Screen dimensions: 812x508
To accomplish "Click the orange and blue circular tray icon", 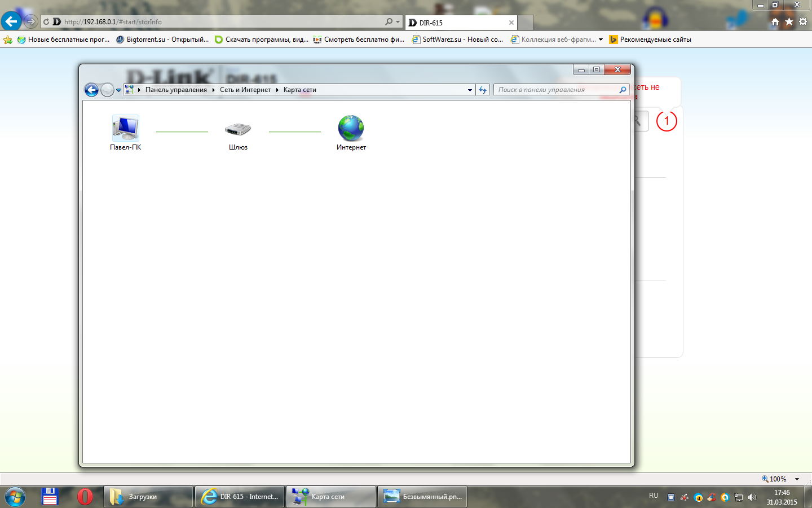I will pos(725,497).
